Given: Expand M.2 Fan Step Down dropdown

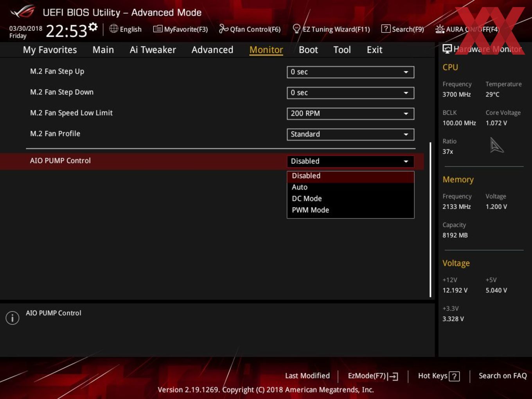Looking at the screenshot, I should click(x=350, y=93).
